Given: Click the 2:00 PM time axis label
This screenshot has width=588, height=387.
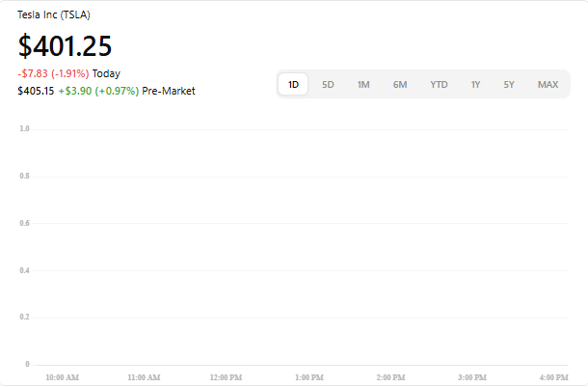Looking at the screenshot, I should 390,377.
